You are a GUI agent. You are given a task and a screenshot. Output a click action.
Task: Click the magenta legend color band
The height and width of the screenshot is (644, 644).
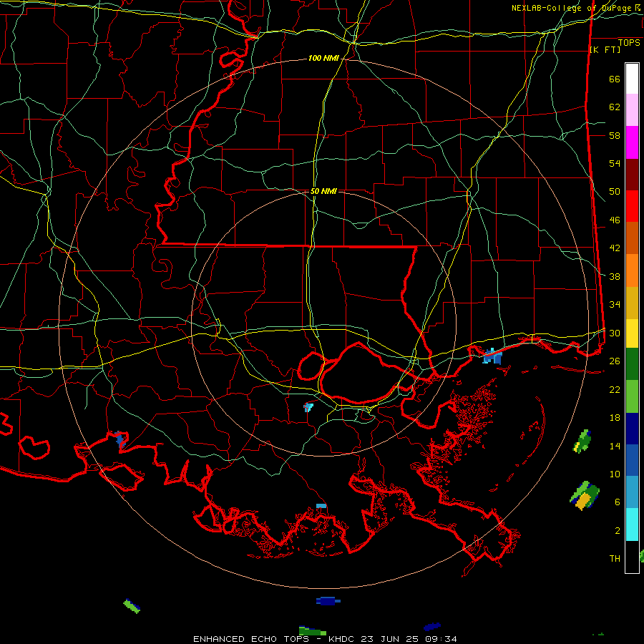coord(632,142)
